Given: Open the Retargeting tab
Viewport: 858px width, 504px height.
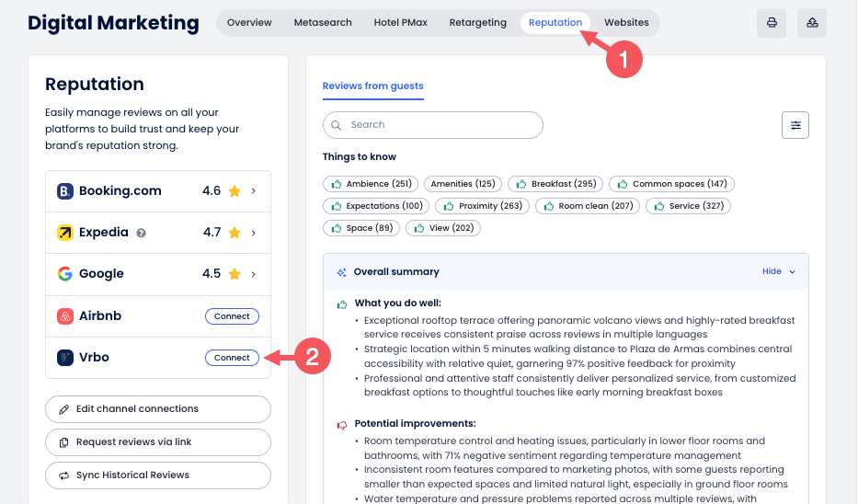Looking at the screenshot, I should click(477, 23).
